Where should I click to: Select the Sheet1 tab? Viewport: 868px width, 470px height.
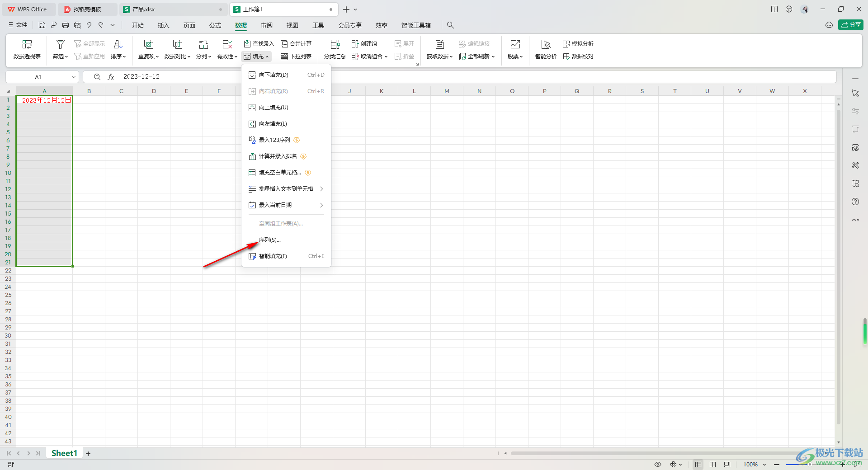64,453
